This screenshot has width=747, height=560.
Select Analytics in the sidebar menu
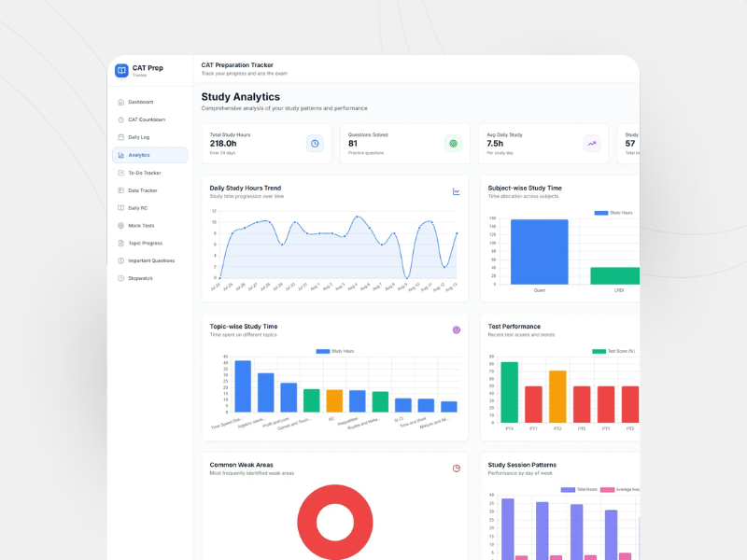tap(139, 155)
